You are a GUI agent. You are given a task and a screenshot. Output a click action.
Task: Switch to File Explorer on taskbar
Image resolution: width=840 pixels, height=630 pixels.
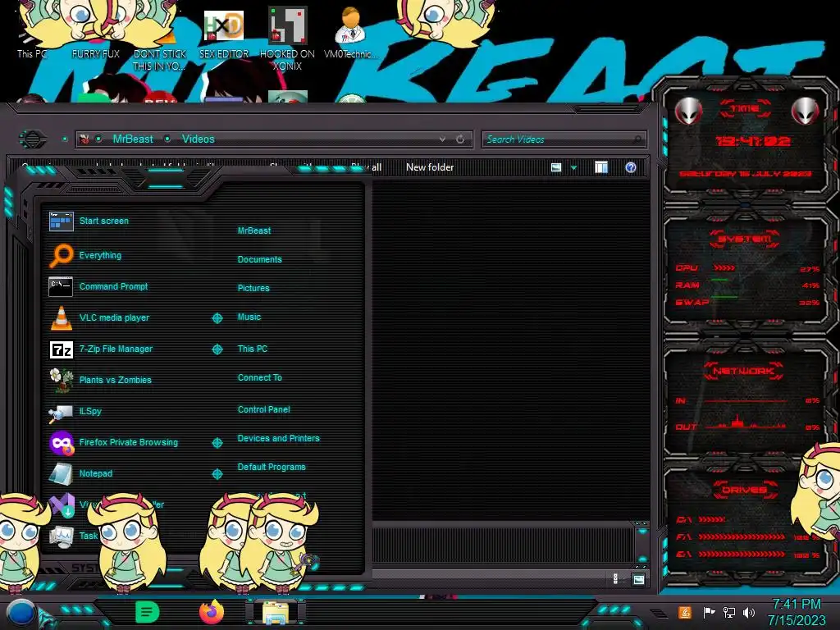point(276,614)
